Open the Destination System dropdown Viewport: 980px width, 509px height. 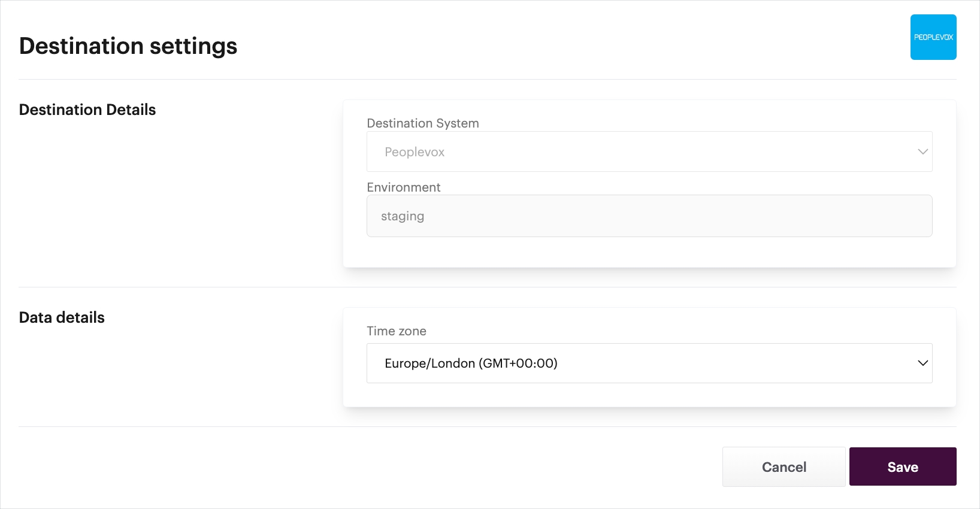(649, 152)
